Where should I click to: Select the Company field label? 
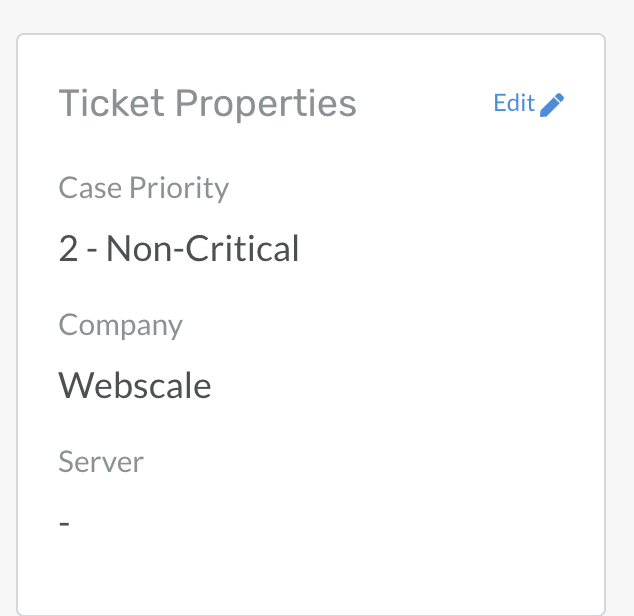[x=120, y=325]
